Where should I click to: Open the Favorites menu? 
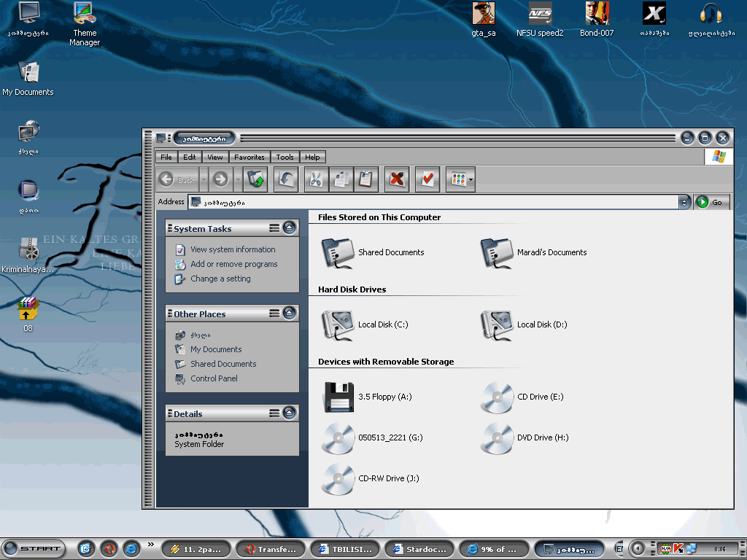(x=249, y=157)
